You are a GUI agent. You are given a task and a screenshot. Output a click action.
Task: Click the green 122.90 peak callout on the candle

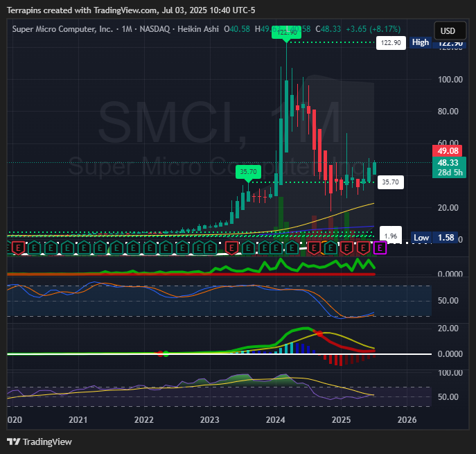coord(286,33)
